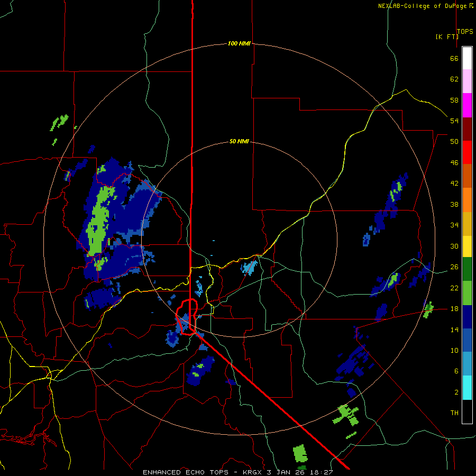Click the legend value 10

point(454,350)
